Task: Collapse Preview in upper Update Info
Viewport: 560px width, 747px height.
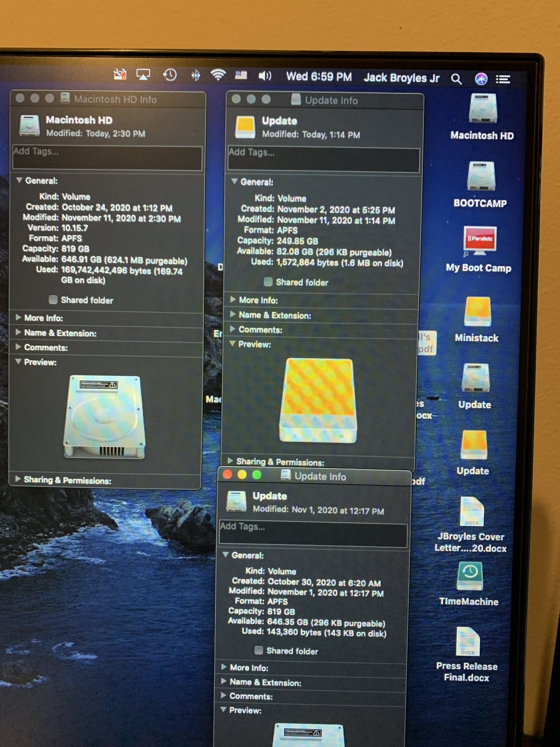Action: click(x=233, y=343)
